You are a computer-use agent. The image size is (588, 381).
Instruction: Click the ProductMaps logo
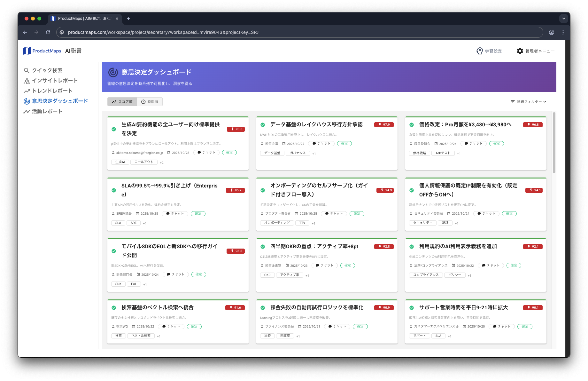point(42,51)
